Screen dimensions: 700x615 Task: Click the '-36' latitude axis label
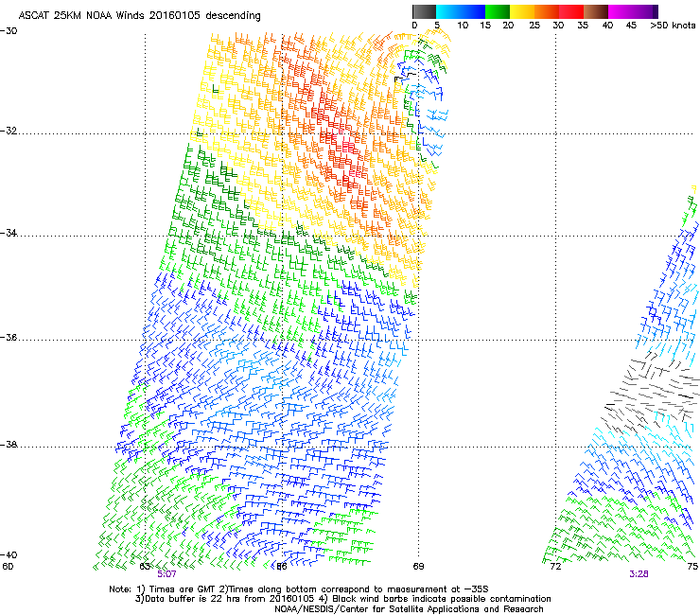pyautogui.click(x=9, y=337)
